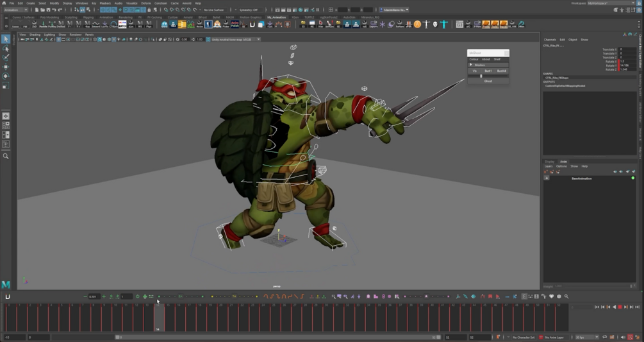Toggle the tone map view transform button

pos(208,40)
